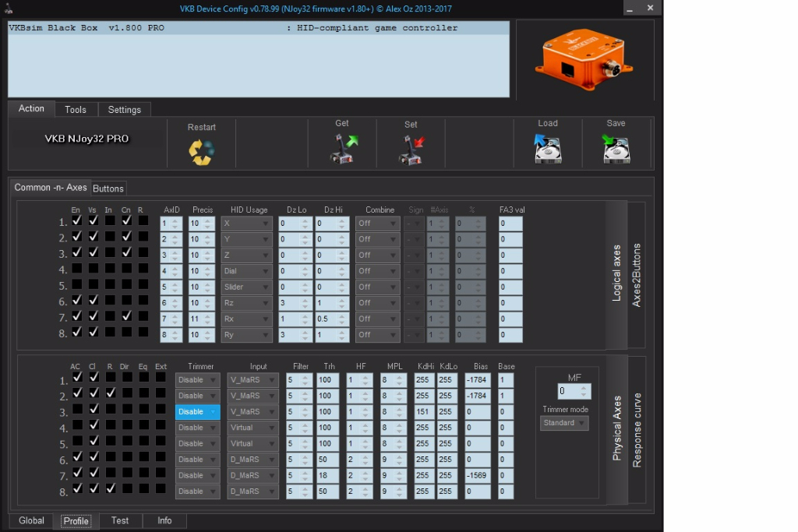Image resolution: width=798 pixels, height=532 pixels.
Task: Open Combine dropdown for logical axis 1
Action: pyautogui.click(x=377, y=224)
